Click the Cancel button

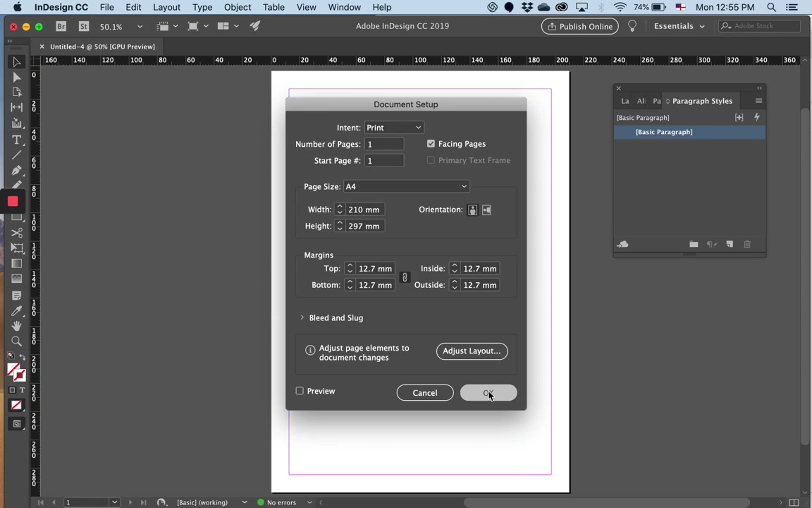tap(425, 393)
